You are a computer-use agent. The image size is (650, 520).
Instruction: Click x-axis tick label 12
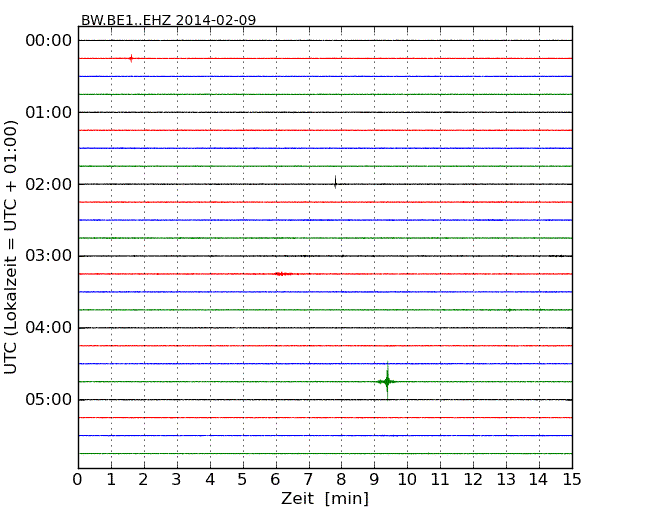(x=473, y=480)
